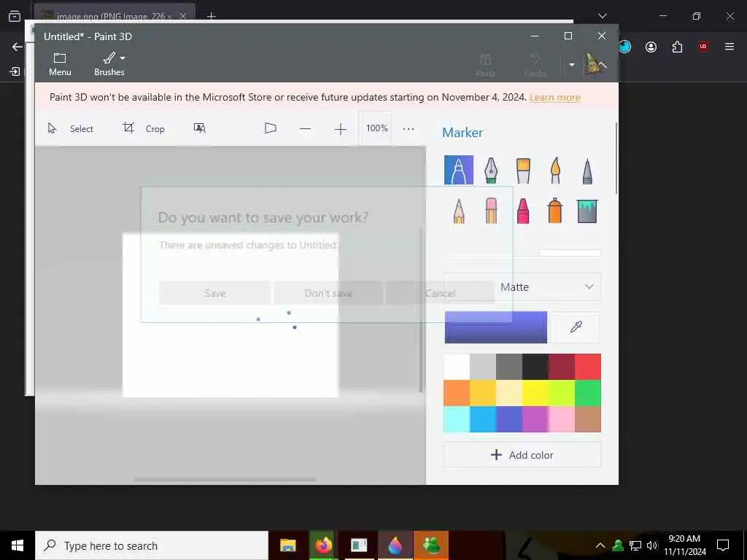The width and height of the screenshot is (747, 560).
Task: Choose the brown color swatch
Action: (588, 419)
